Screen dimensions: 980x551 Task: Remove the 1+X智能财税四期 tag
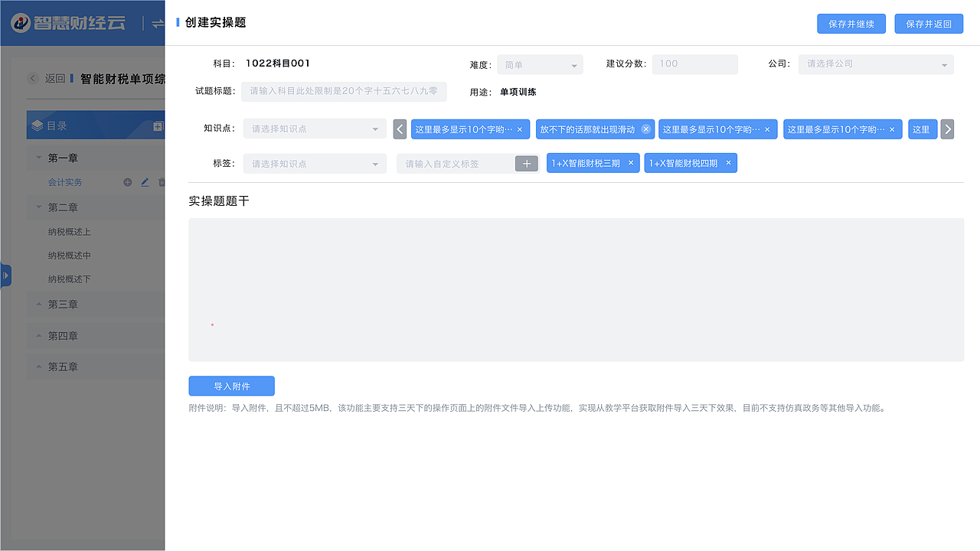(x=728, y=162)
